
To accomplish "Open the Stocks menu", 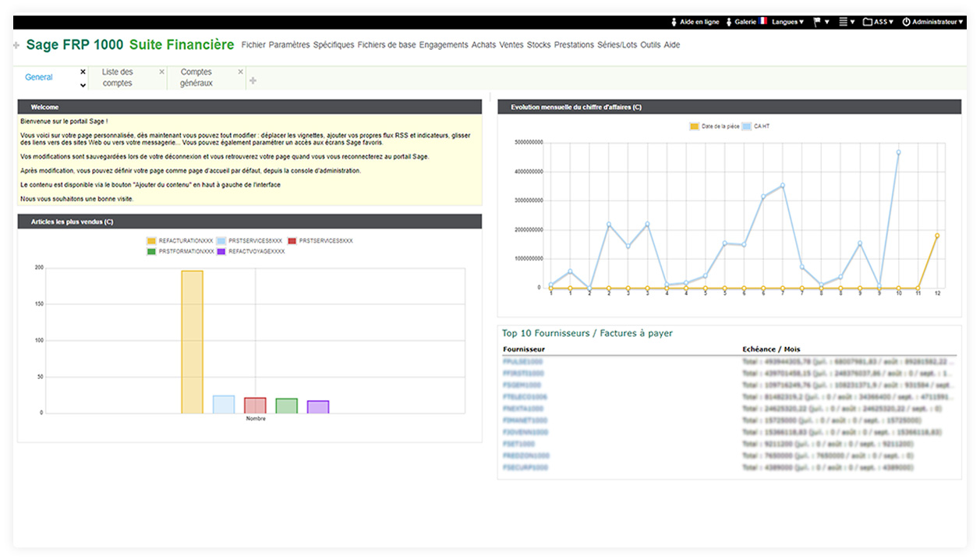I will 539,45.
